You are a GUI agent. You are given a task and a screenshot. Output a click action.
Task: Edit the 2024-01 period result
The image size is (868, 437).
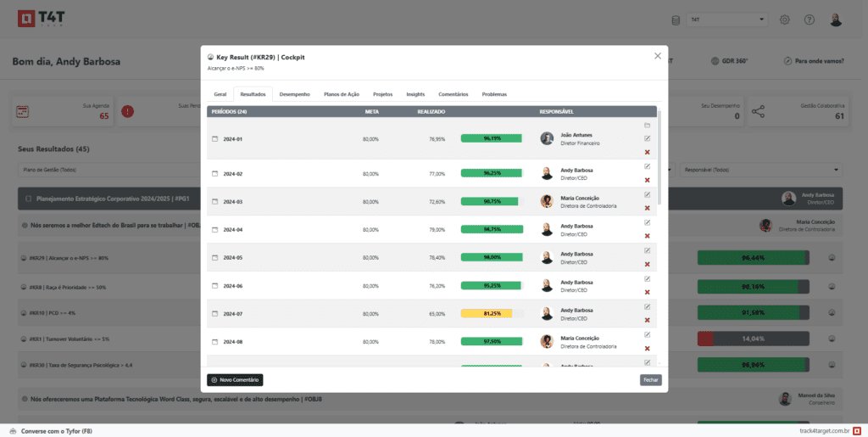point(647,138)
